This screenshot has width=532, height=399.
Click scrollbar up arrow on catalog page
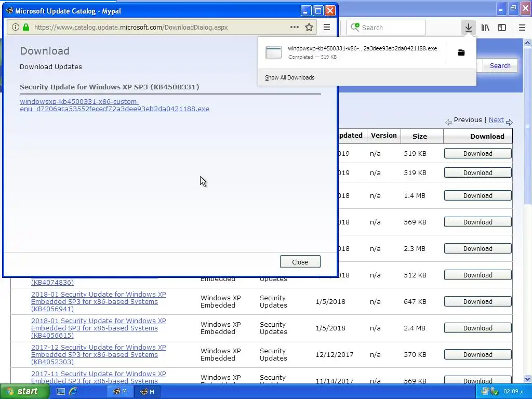click(527, 43)
